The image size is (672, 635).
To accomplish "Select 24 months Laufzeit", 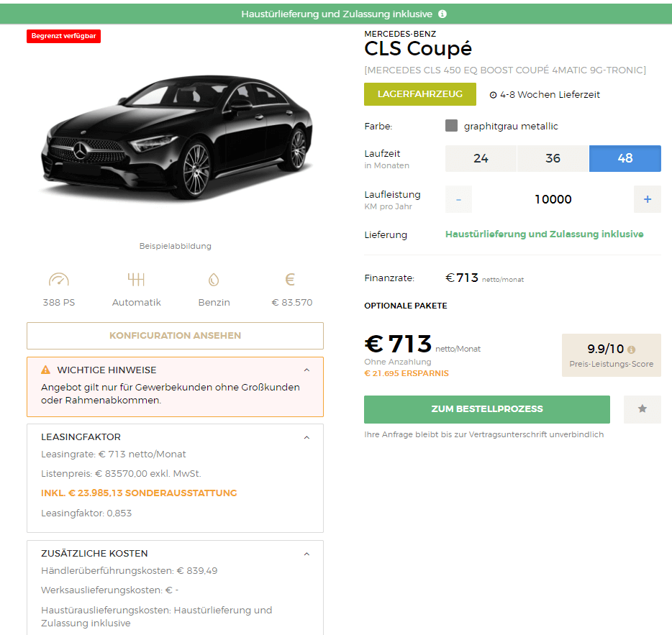I will click(x=481, y=158).
